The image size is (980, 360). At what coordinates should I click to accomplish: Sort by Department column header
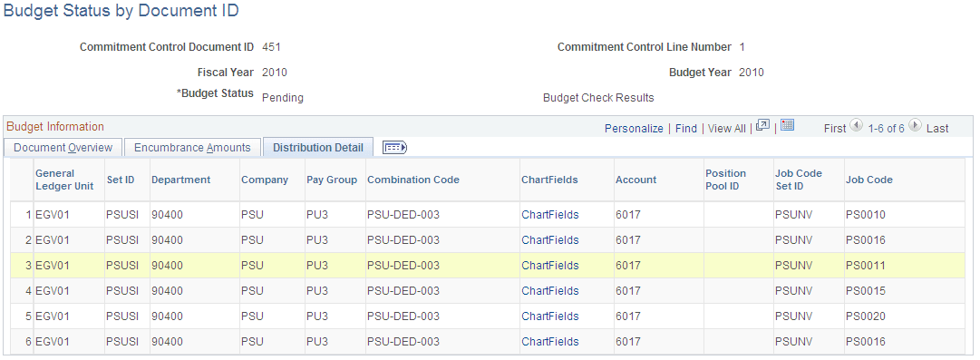coord(181,180)
